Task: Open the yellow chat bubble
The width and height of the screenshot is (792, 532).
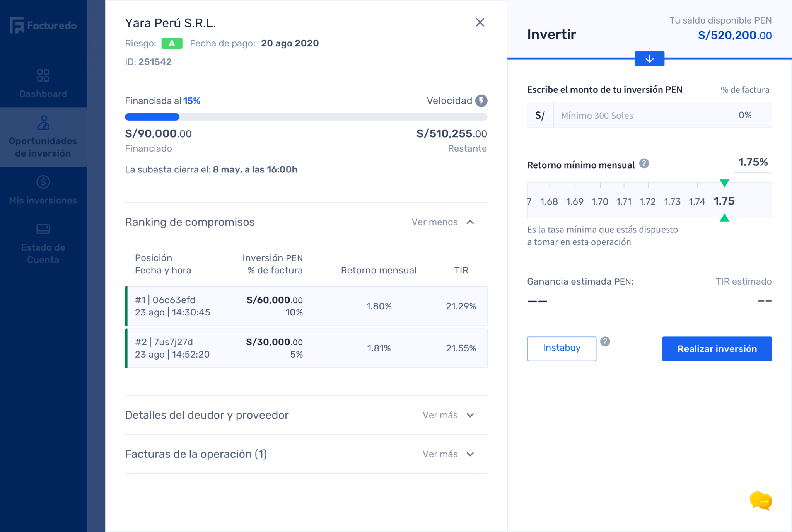Action: [761, 501]
